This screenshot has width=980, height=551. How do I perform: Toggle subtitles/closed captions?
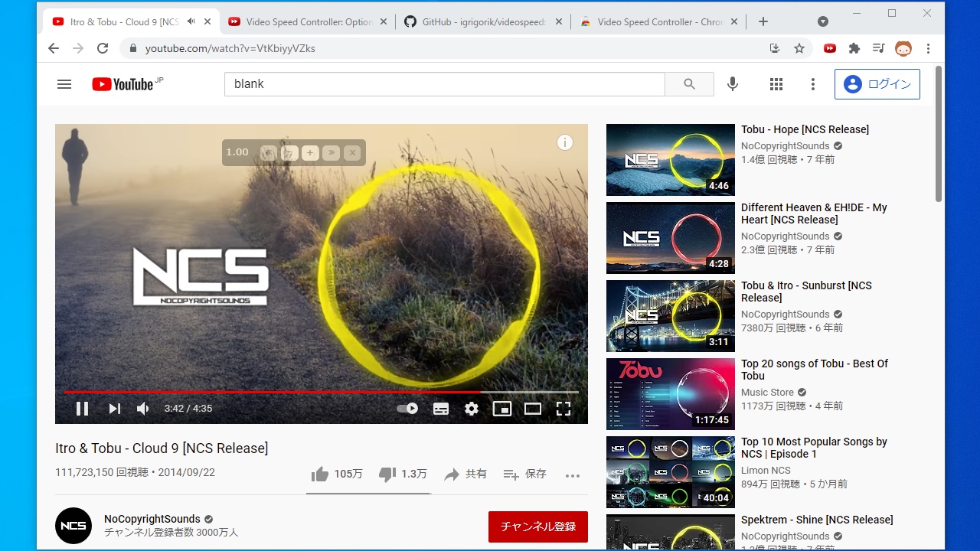tap(441, 409)
